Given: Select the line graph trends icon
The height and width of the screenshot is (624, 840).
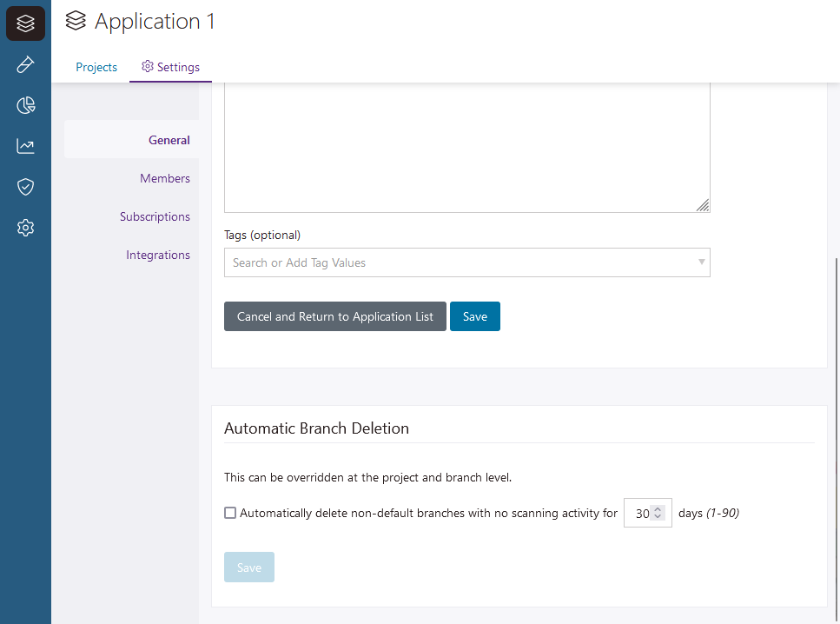Looking at the screenshot, I should (x=25, y=146).
